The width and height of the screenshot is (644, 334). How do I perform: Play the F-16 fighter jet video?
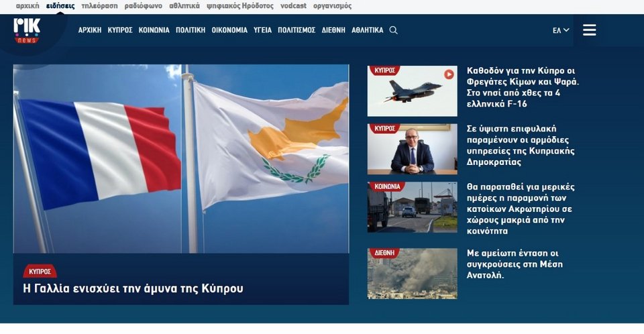pos(449,74)
